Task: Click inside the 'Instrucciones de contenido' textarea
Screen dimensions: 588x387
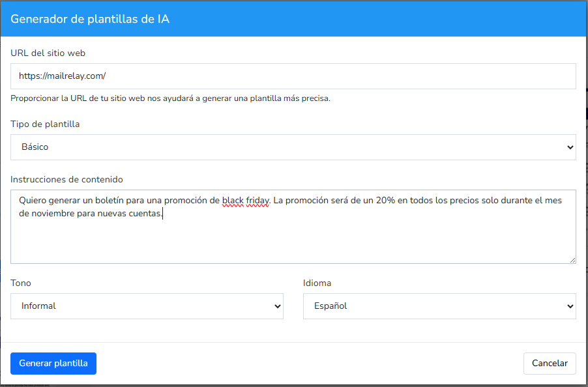Action: 293,228
